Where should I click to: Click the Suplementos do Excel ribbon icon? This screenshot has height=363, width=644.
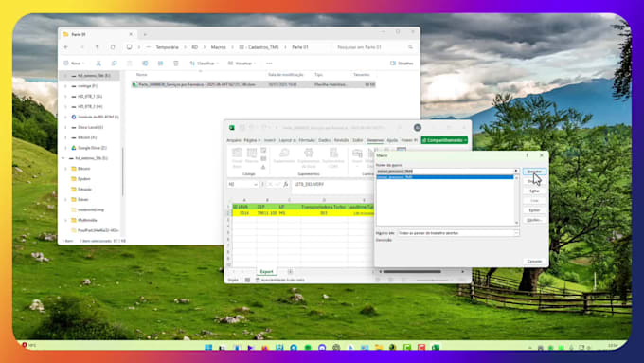(x=309, y=158)
